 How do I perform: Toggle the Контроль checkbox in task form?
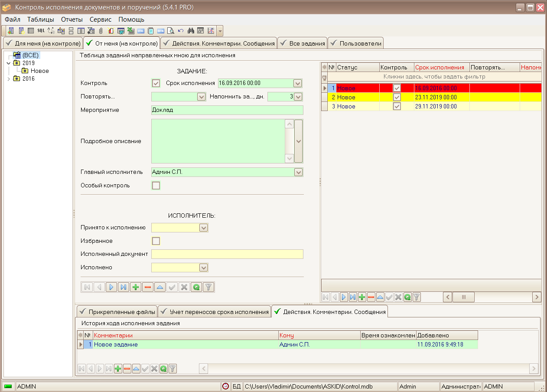[x=156, y=83]
